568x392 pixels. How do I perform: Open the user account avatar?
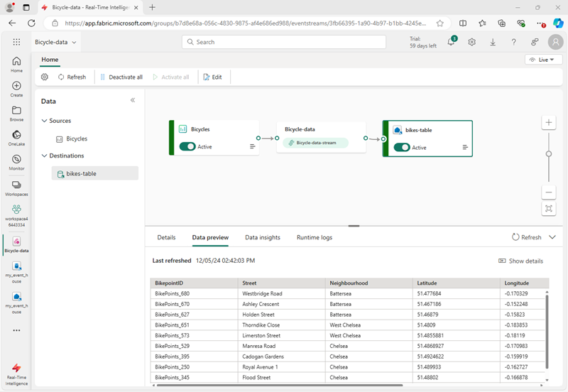(x=556, y=42)
